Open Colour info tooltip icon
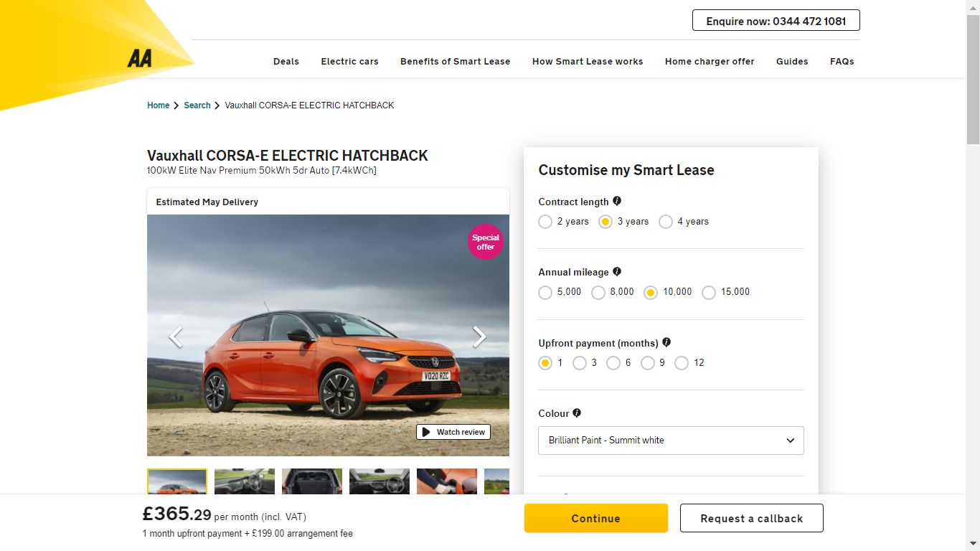Image resolution: width=980 pixels, height=551 pixels. [577, 413]
